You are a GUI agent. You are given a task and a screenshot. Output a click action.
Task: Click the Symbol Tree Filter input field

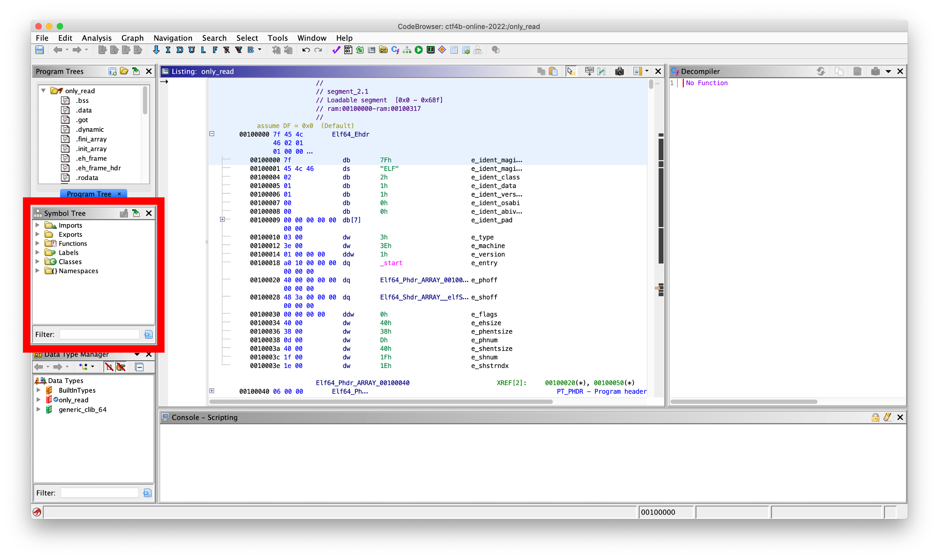[99, 334]
